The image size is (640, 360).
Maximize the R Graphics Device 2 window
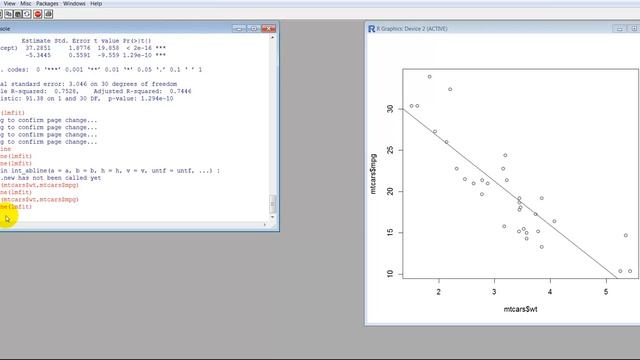coord(634,29)
